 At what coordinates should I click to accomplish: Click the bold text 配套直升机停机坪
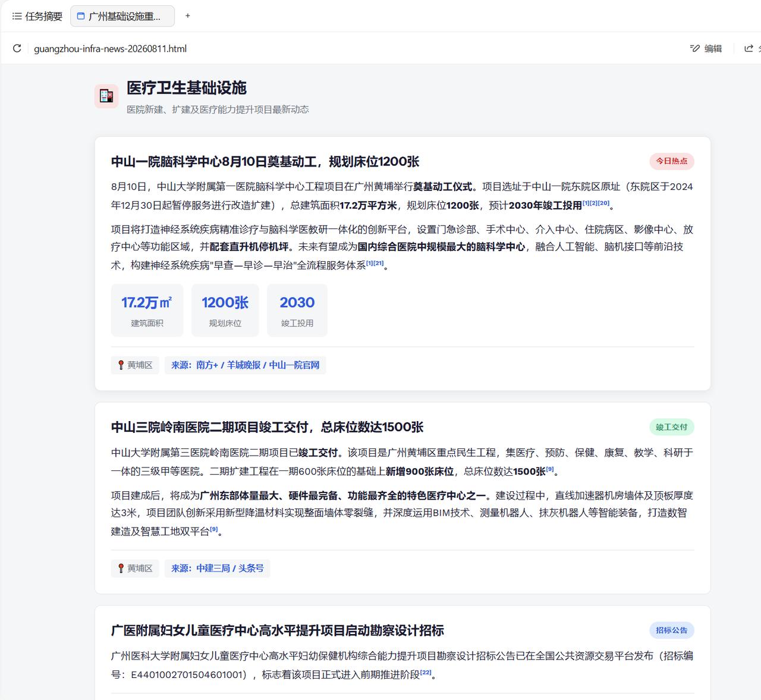(249, 247)
